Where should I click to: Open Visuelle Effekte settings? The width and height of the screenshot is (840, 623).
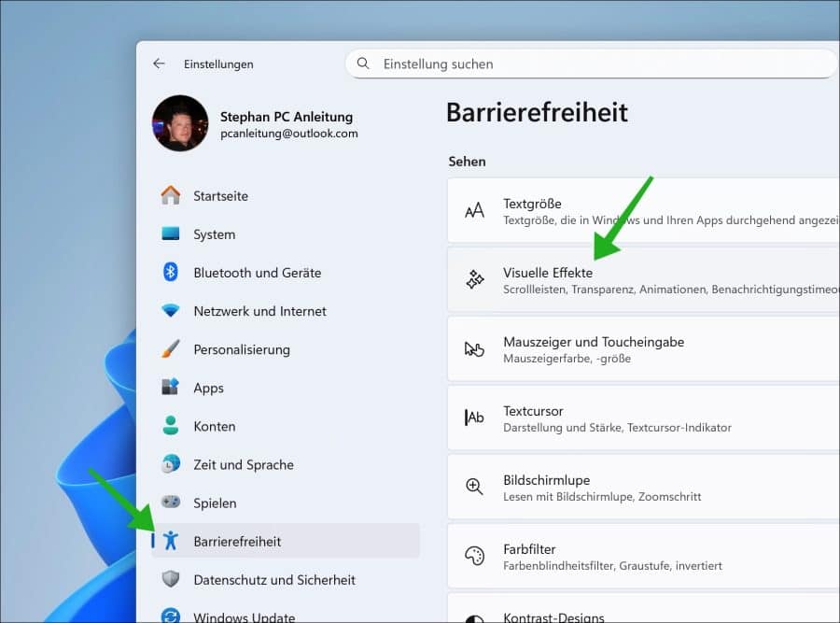[642, 280]
